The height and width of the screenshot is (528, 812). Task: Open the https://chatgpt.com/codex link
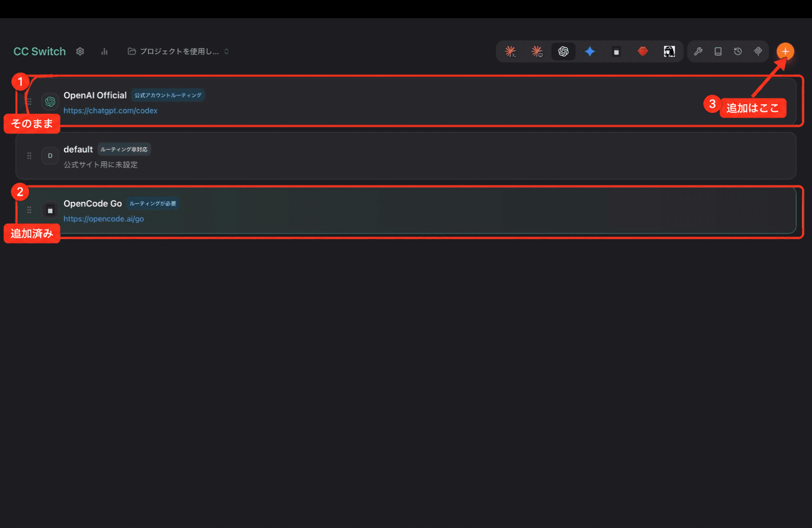point(111,110)
